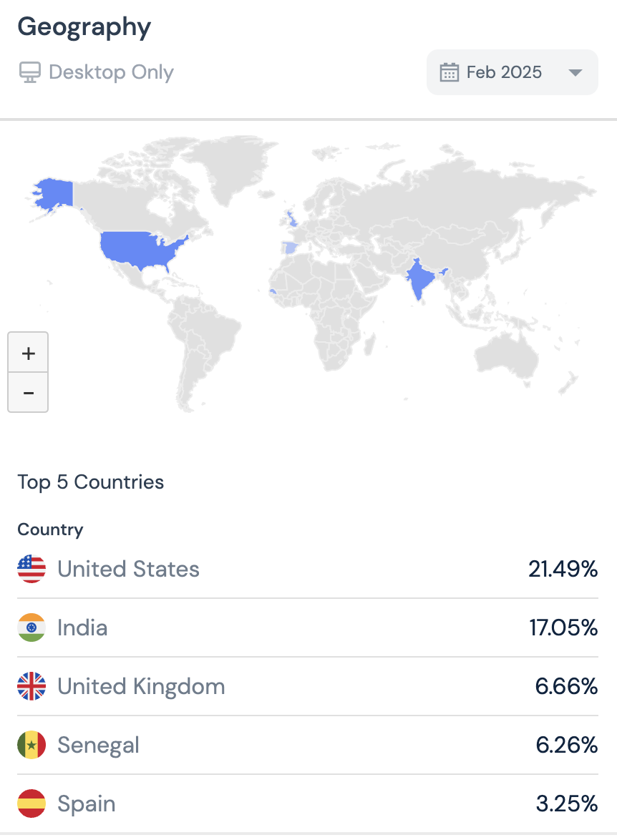Click the Senegal flag icon
617x840 pixels.
pyautogui.click(x=31, y=745)
